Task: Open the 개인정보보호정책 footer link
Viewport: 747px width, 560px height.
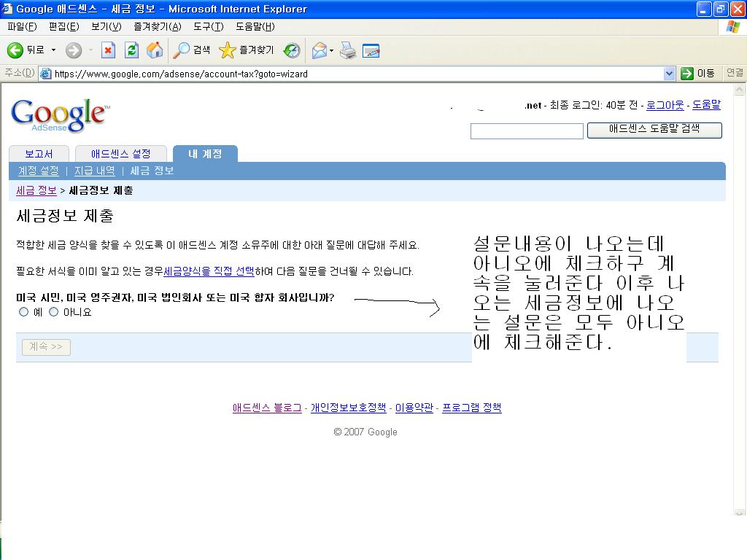Action: pos(348,408)
